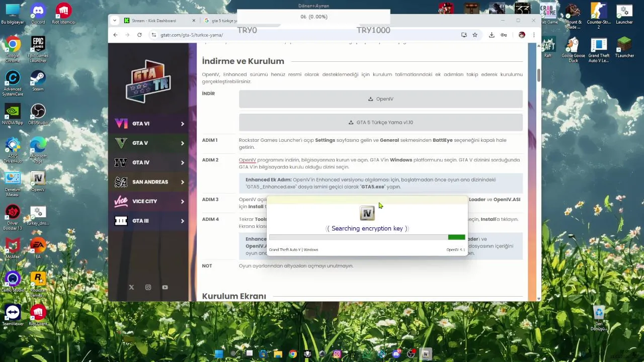The height and width of the screenshot is (362, 644).
Task: Click the OpenIV download button
Action: click(381, 99)
